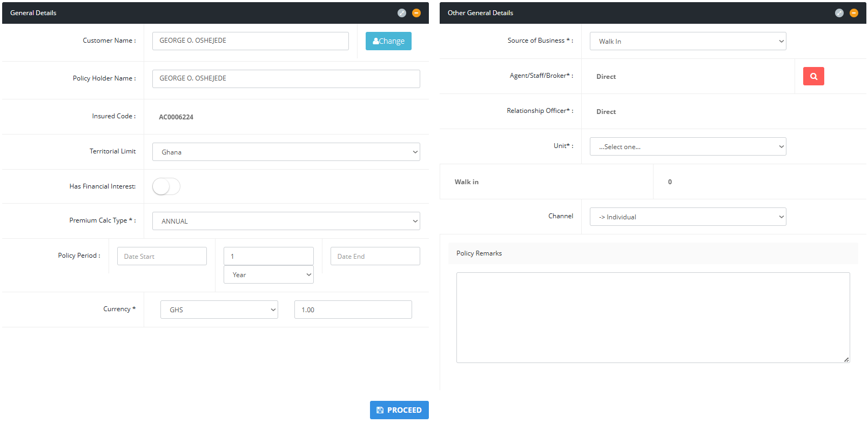Collapse the Other General Details panel

pos(854,13)
